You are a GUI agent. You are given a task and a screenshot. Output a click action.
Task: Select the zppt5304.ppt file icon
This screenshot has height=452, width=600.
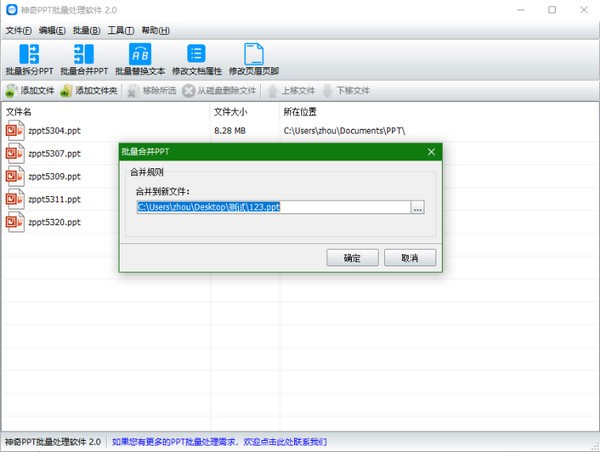click(15, 130)
